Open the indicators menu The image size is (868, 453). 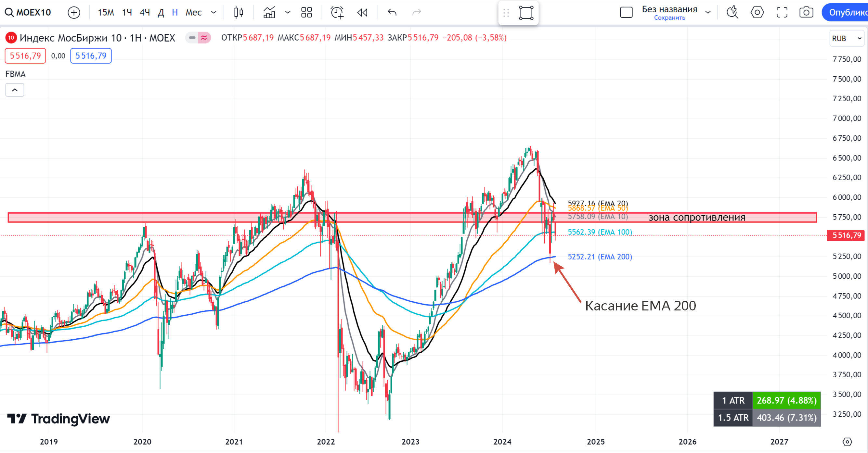(x=269, y=12)
